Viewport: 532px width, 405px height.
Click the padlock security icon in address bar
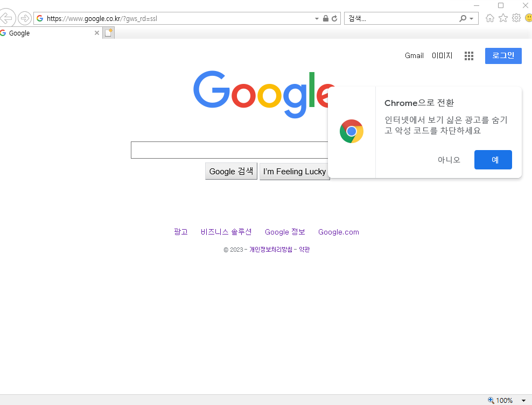pyautogui.click(x=326, y=18)
